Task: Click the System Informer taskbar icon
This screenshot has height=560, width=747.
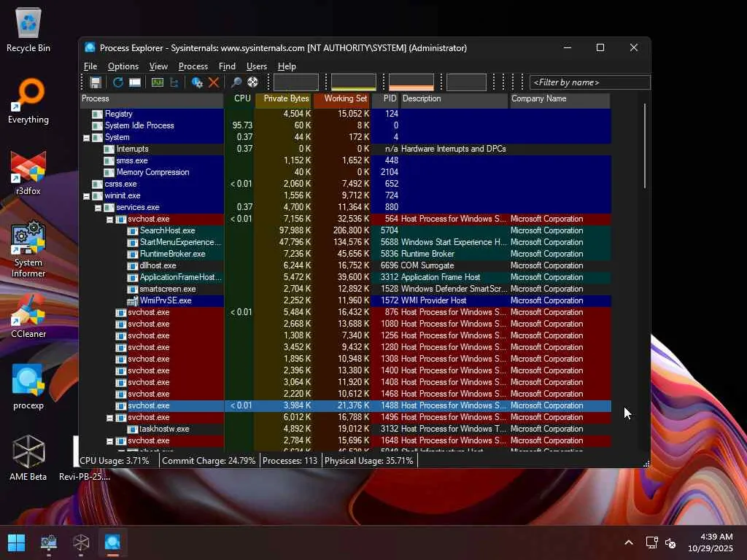Action: [49, 542]
